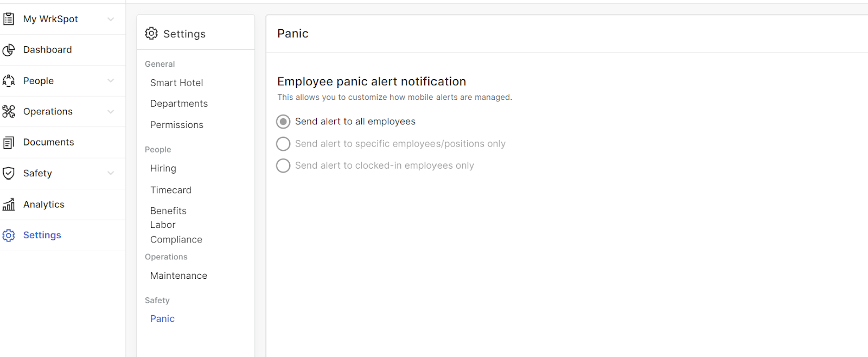Collapse the My WrkSpot dropdown
The image size is (868, 357).
(111, 19)
